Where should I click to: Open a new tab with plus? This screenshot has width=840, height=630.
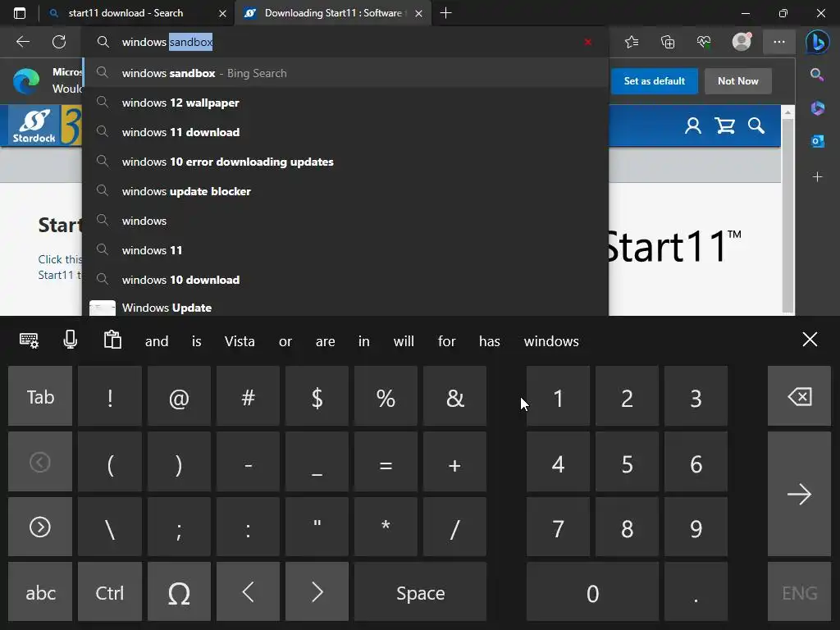pos(445,13)
